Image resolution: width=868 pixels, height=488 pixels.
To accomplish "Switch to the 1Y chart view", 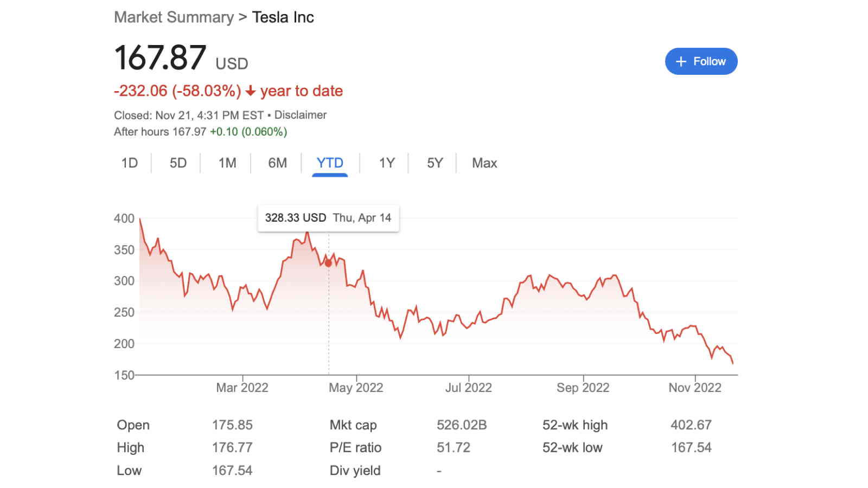I will (386, 163).
